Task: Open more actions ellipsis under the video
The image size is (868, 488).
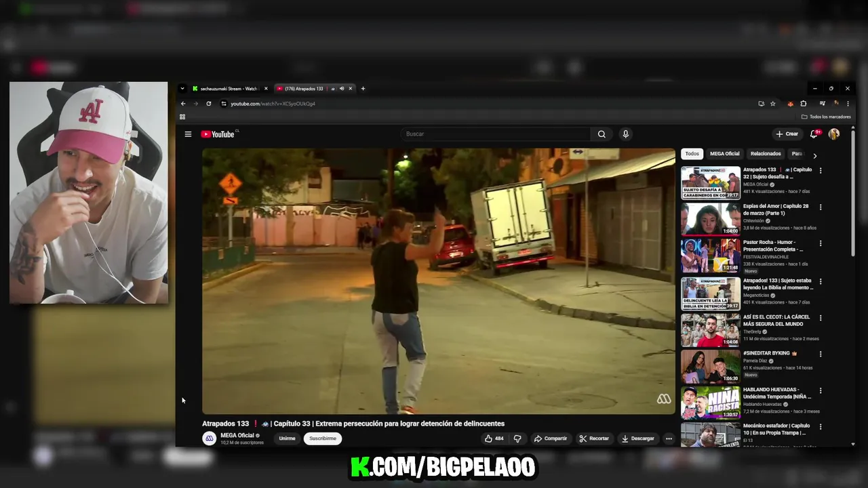Action: (669, 439)
